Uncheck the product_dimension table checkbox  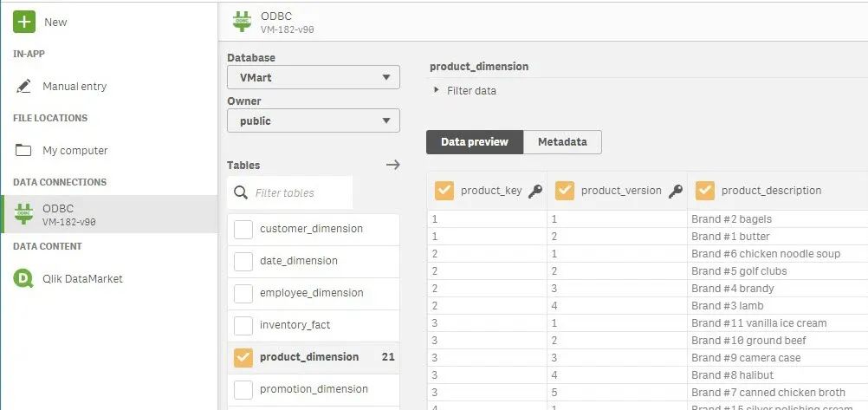(x=243, y=357)
